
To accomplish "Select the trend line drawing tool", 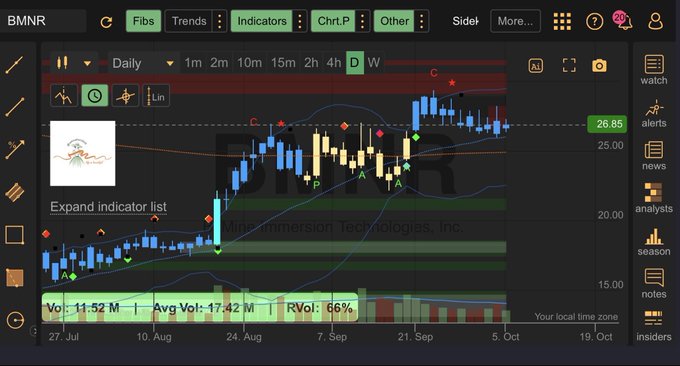I will 15,65.
